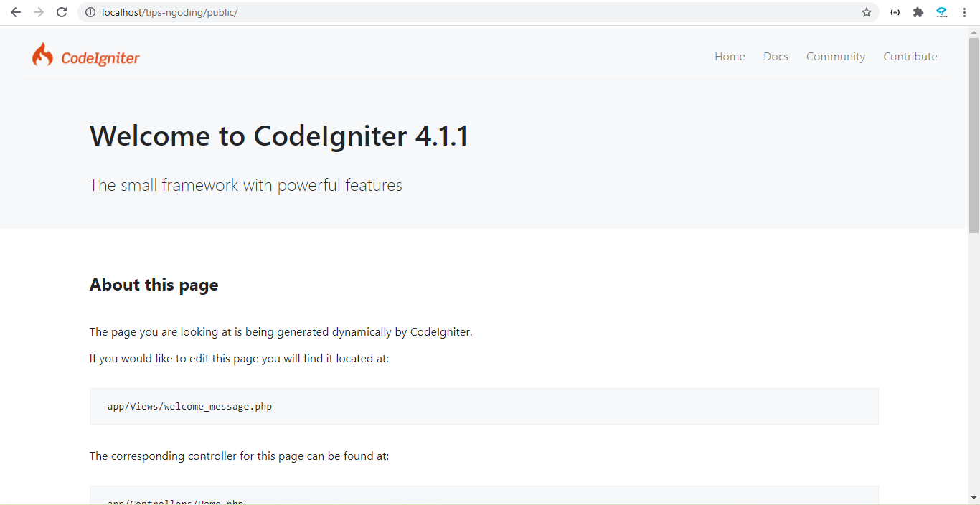The width and height of the screenshot is (980, 505).
Task: Open the Home navigation item
Action: [730, 56]
